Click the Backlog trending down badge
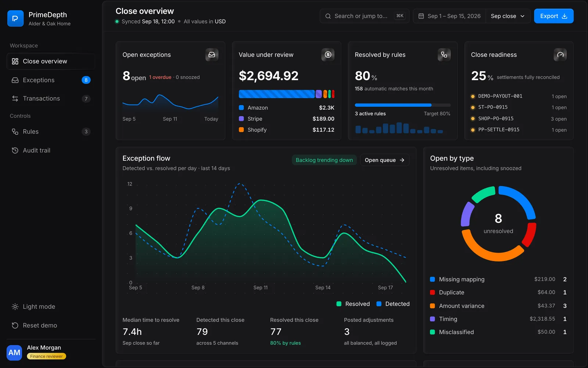This screenshot has width=588, height=368. (x=324, y=160)
